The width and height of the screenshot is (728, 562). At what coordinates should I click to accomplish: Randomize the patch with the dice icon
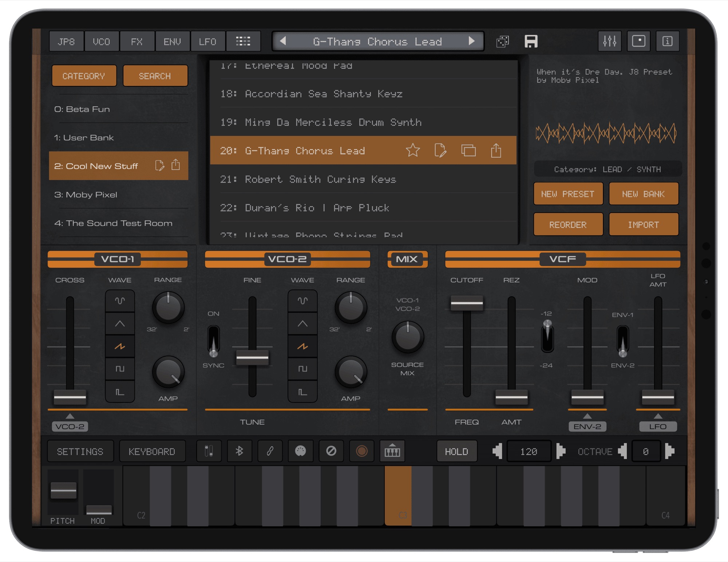point(502,42)
